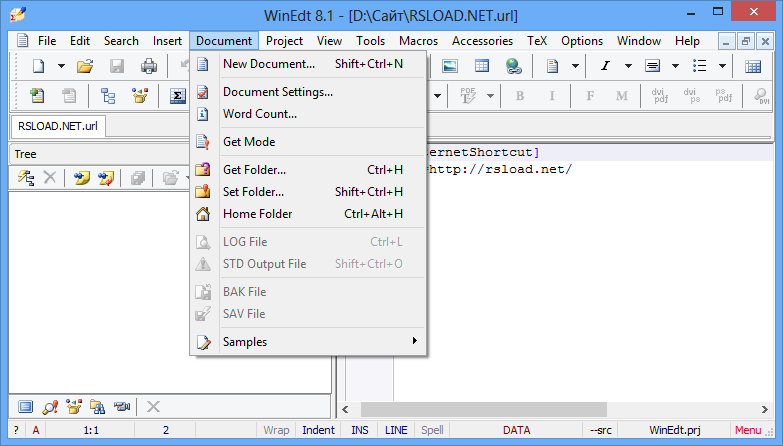The width and height of the screenshot is (783, 446).
Task: Click the ps pdf conversion icon
Action: [724, 95]
